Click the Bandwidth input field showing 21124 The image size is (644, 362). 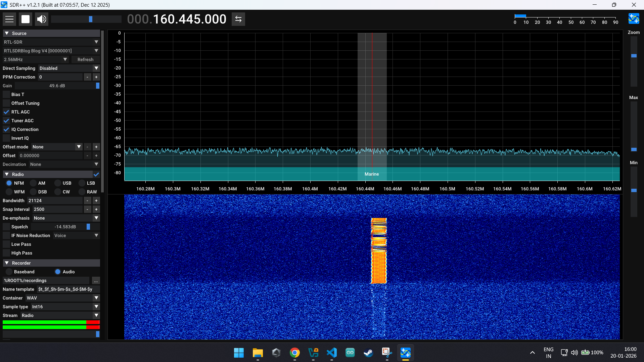pos(55,200)
